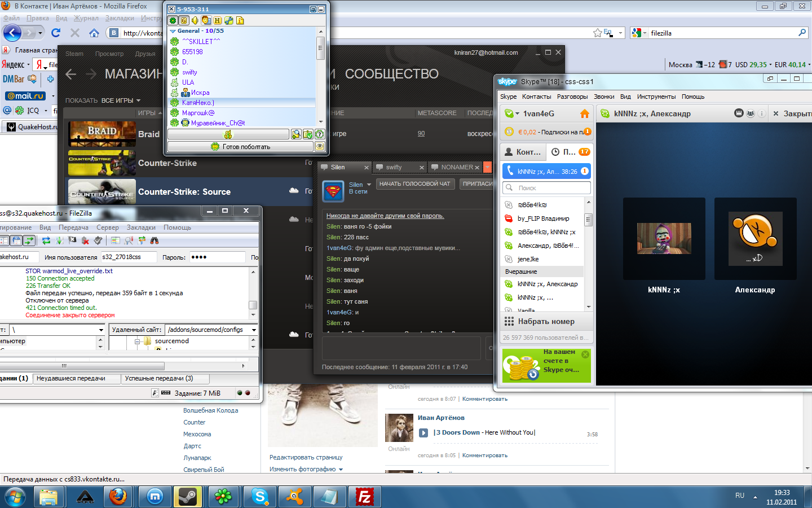Image resolution: width=812 pixels, height=508 pixels.
Task: Expand local site path dropdown in FileZilla
Action: click(x=101, y=330)
